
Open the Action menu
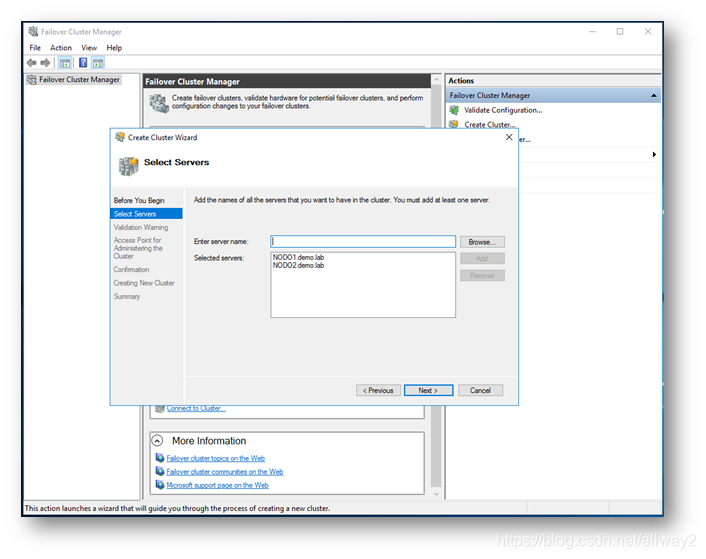click(x=61, y=48)
